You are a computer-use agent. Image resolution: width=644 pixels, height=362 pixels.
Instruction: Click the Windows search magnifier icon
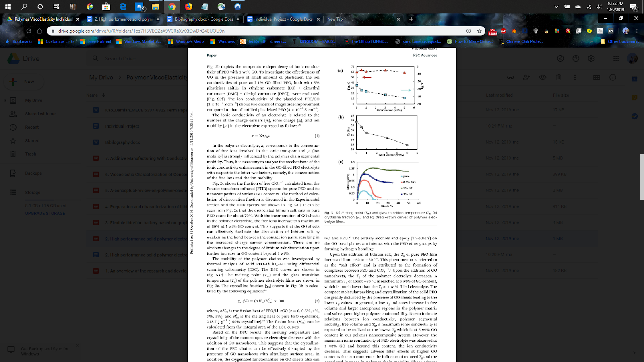click(x=24, y=6)
